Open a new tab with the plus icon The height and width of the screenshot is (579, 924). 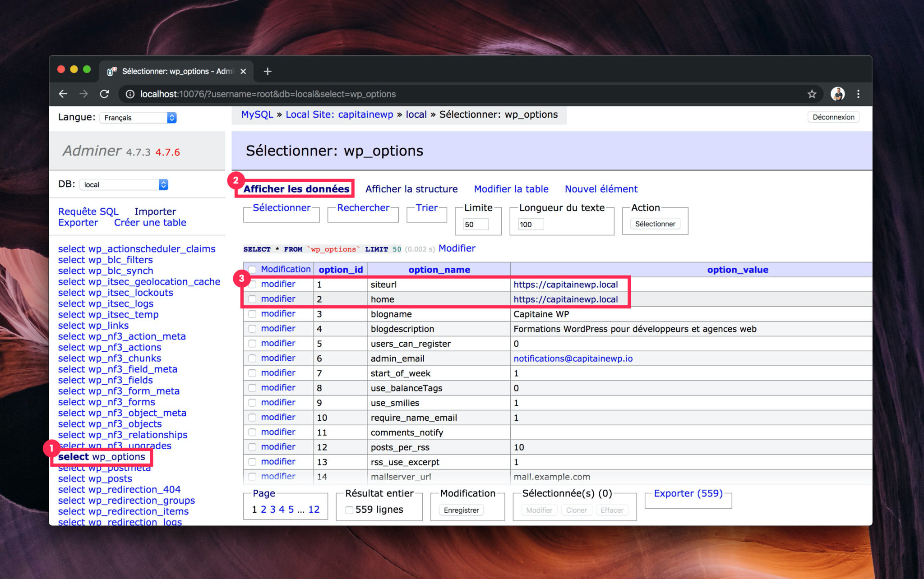click(267, 71)
